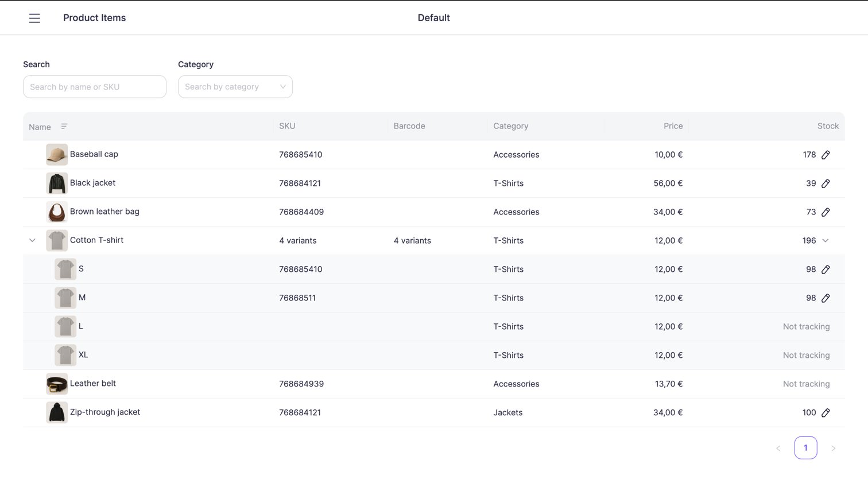Edit the stock count for Brown leather bag

826,212
